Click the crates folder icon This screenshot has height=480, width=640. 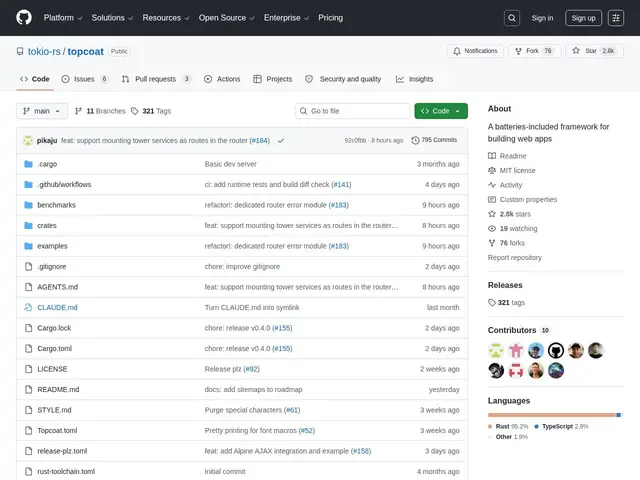[x=28, y=225]
